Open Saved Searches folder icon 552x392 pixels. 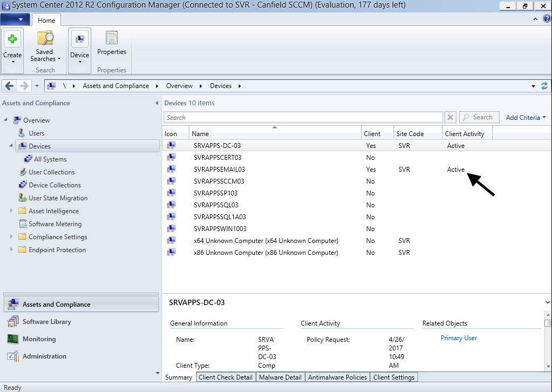[45, 38]
